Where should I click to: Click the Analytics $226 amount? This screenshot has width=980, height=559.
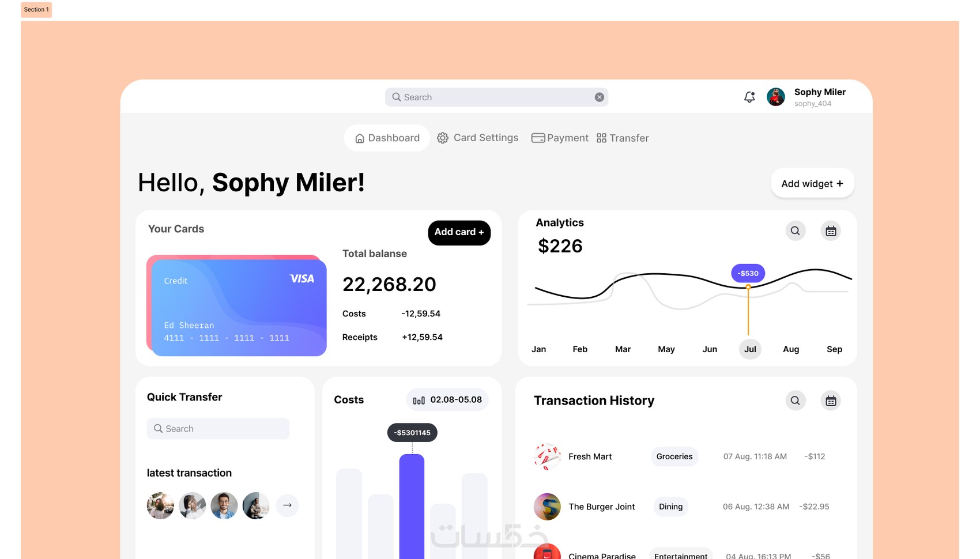tap(560, 246)
